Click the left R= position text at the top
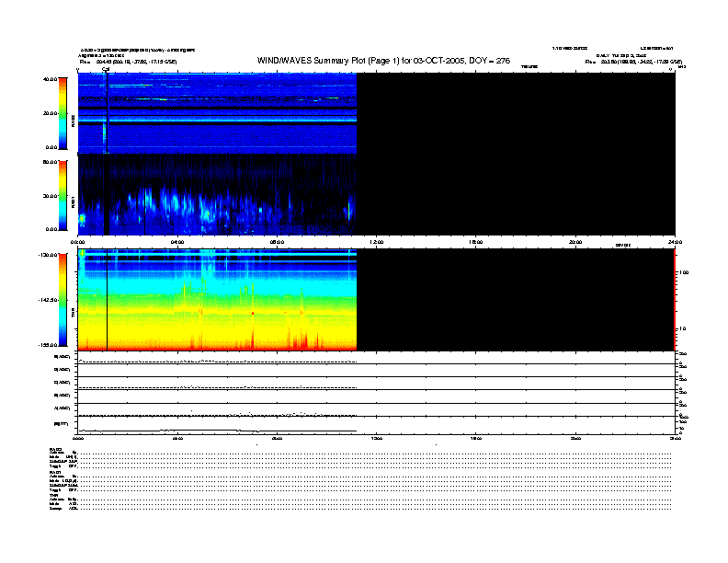 [128, 62]
